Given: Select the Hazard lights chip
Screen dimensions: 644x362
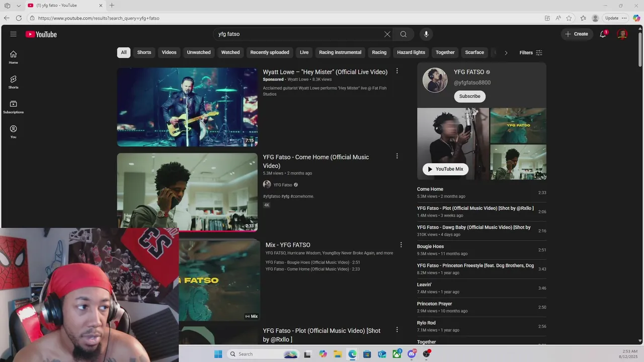Looking at the screenshot, I should [x=411, y=52].
